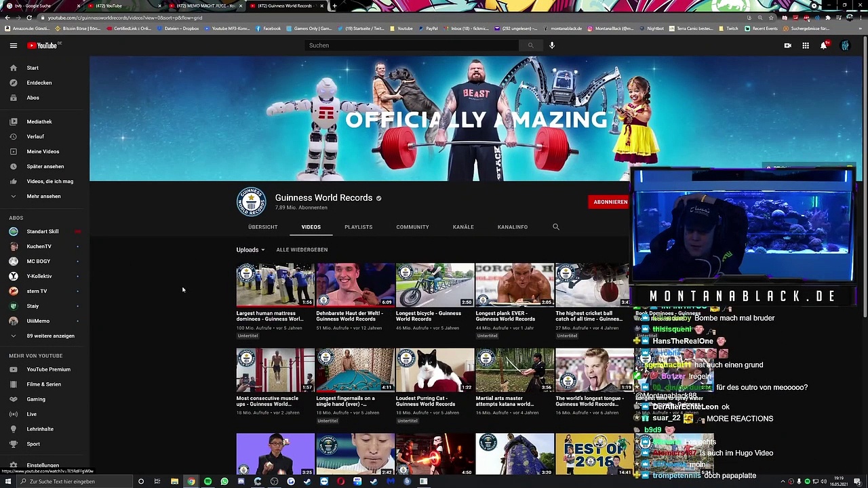Expand '89 weitere anzeigen' subscriptions
The height and width of the screenshot is (488, 868).
click(x=50, y=336)
